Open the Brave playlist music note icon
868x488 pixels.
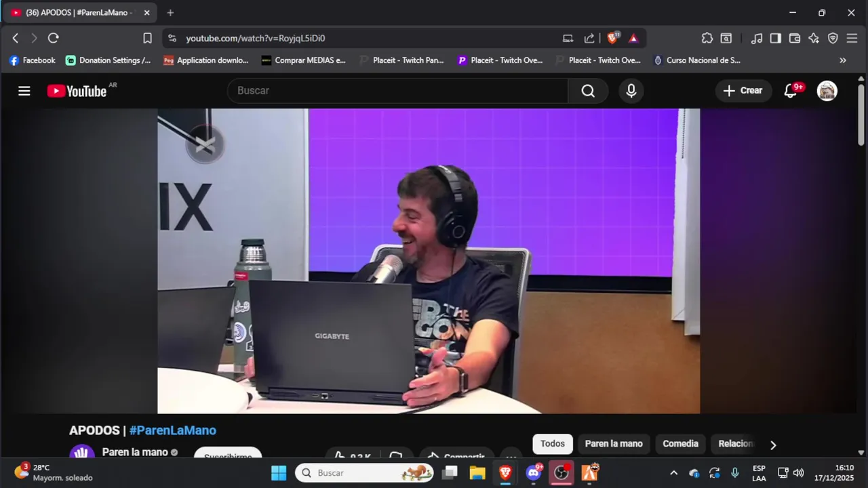(x=757, y=39)
